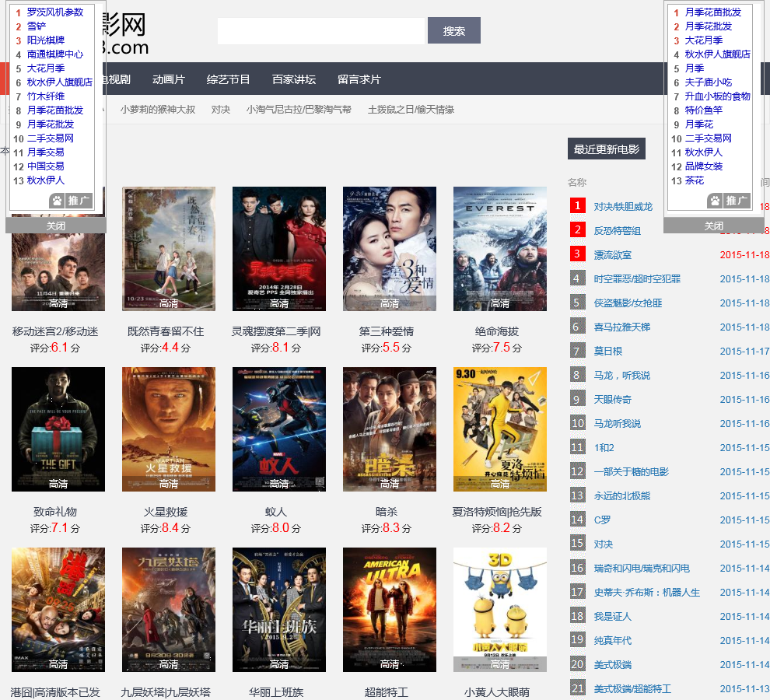
Task: Click left ad link 竹木纤维
Action: pyautogui.click(x=46, y=96)
